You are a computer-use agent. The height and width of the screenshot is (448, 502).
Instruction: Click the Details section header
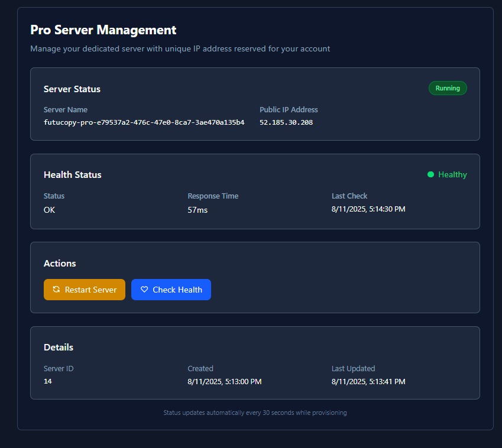(58, 347)
